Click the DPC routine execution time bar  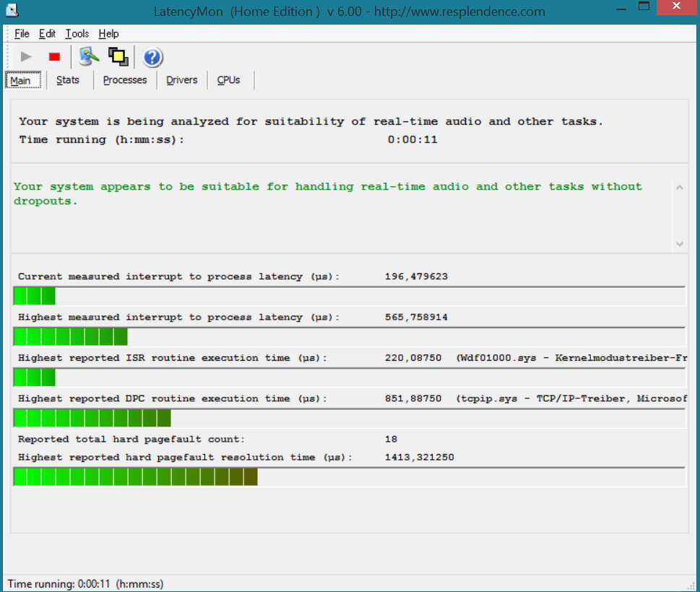click(349, 419)
